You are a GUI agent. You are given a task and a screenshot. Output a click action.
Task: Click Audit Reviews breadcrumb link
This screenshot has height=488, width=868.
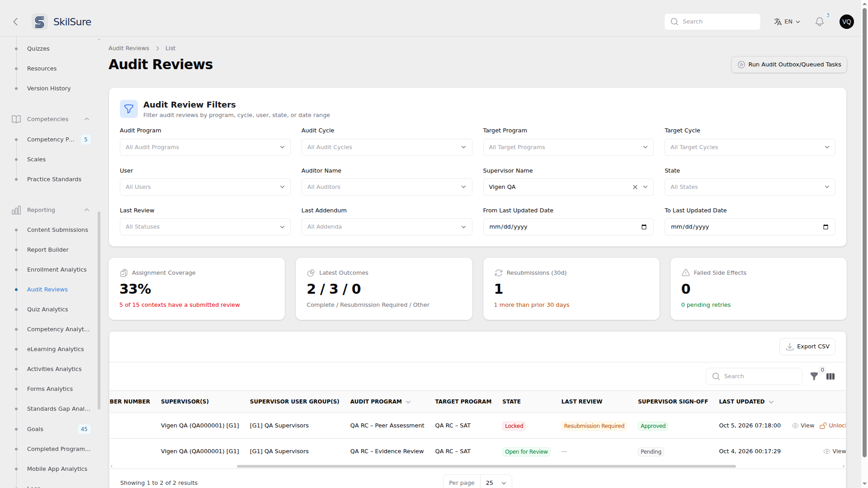(x=128, y=48)
